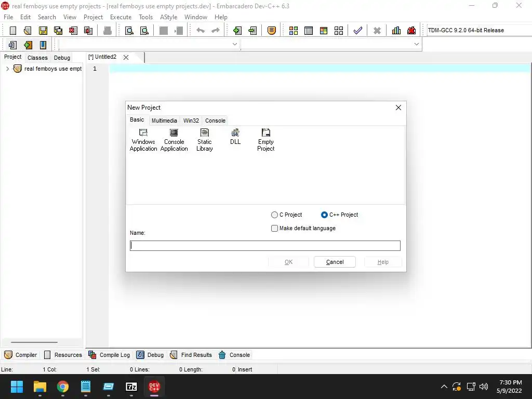This screenshot has height=399, width=532.
Task: Click the Profile Analysis bar chart icon
Action: click(x=396, y=31)
